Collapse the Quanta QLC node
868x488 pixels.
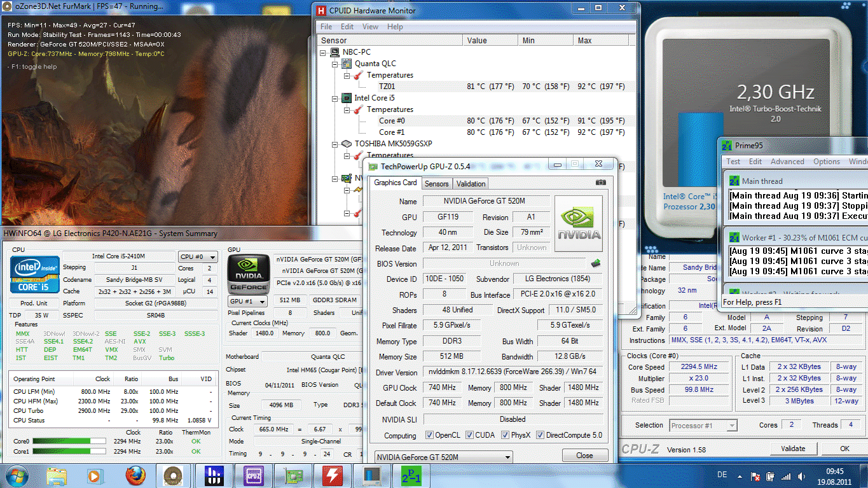point(335,64)
